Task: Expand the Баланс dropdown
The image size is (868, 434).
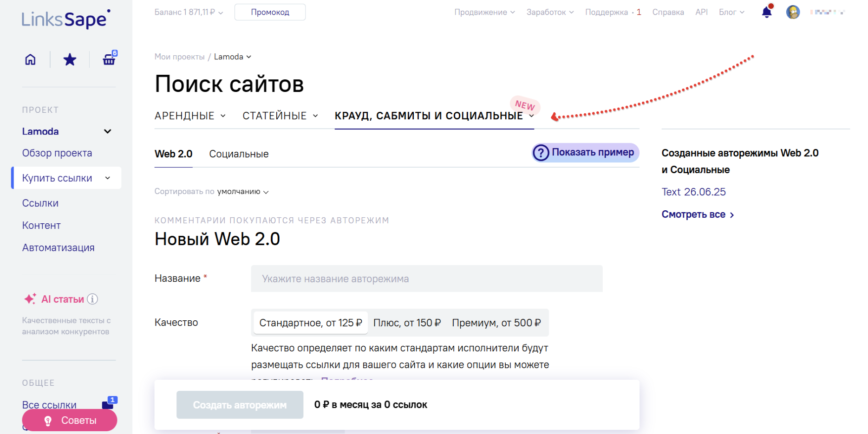Action: [189, 12]
